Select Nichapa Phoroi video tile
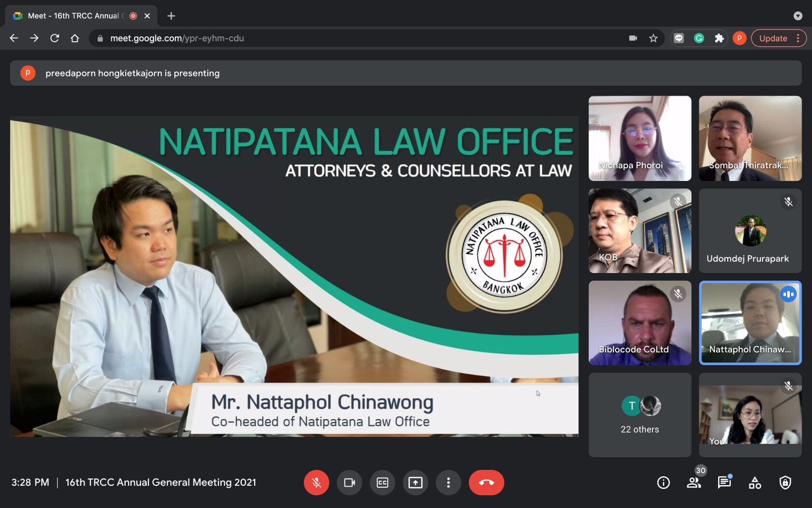This screenshot has width=812, height=508. coord(640,138)
